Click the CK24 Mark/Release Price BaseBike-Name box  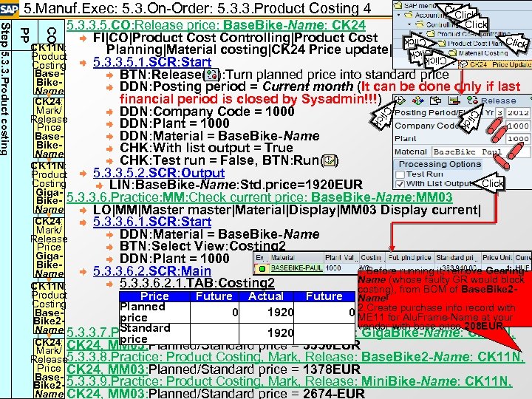tap(50, 128)
